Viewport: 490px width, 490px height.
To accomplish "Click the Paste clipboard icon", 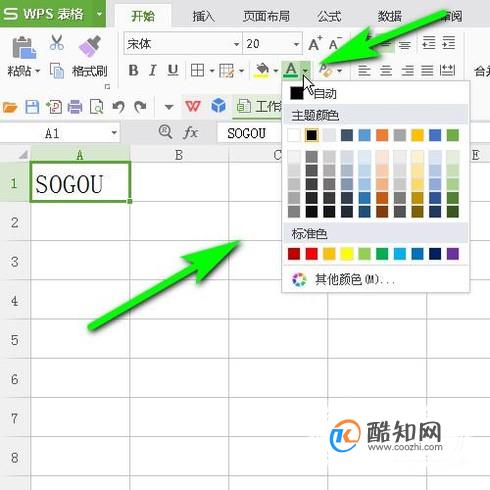I will [24, 47].
